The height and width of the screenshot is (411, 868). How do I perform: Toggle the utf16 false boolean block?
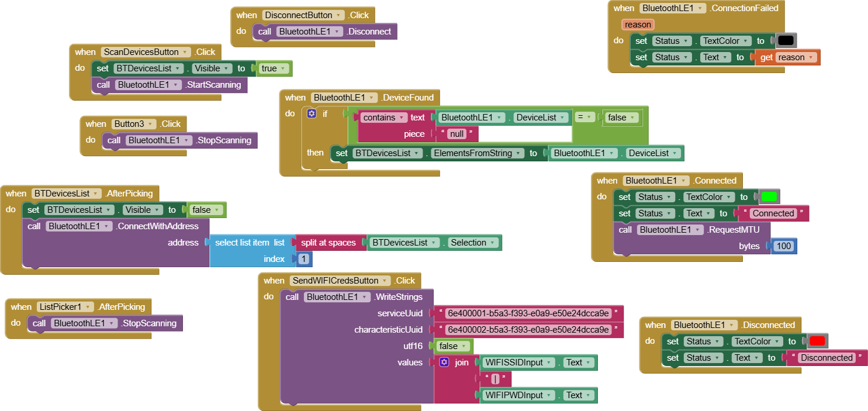coord(453,346)
